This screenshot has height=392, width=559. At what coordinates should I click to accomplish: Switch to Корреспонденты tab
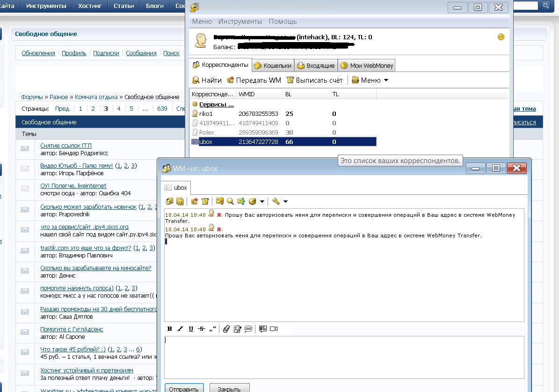[x=220, y=65]
